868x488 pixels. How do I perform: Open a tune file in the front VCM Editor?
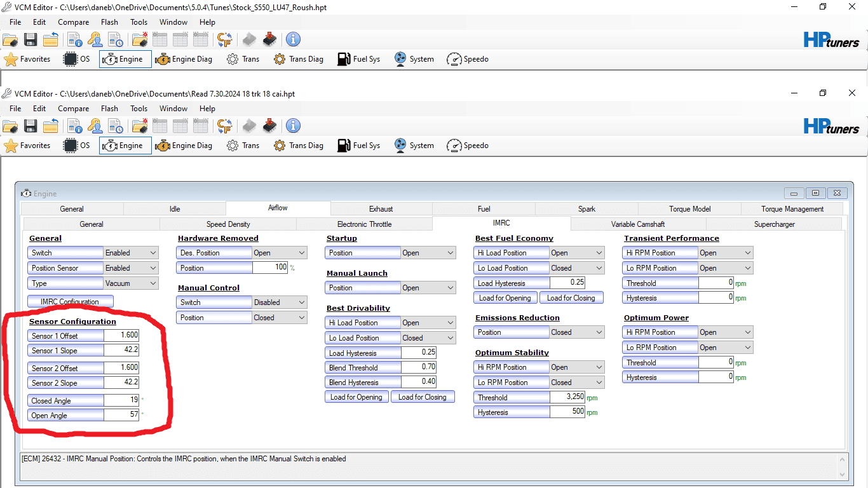10,126
